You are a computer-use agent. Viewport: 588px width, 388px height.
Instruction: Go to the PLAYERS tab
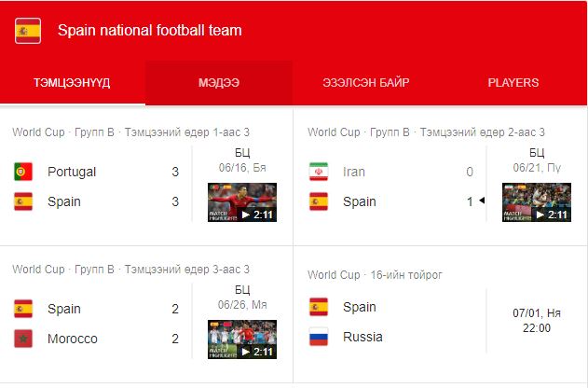513,83
